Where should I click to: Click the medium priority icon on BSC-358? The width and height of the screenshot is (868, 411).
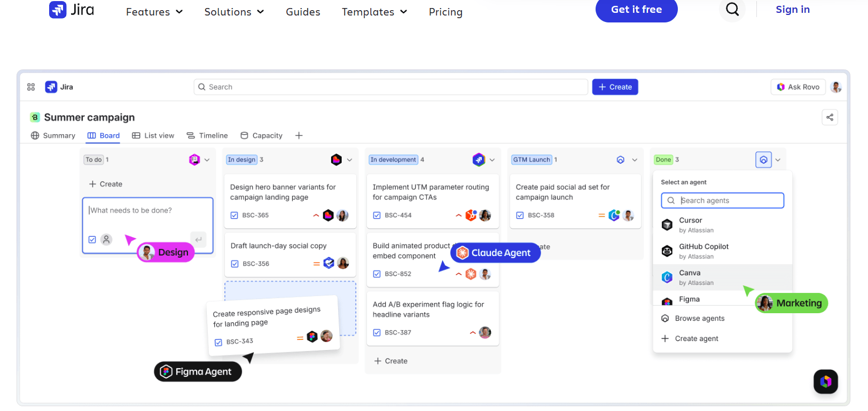[x=602, y=215]
